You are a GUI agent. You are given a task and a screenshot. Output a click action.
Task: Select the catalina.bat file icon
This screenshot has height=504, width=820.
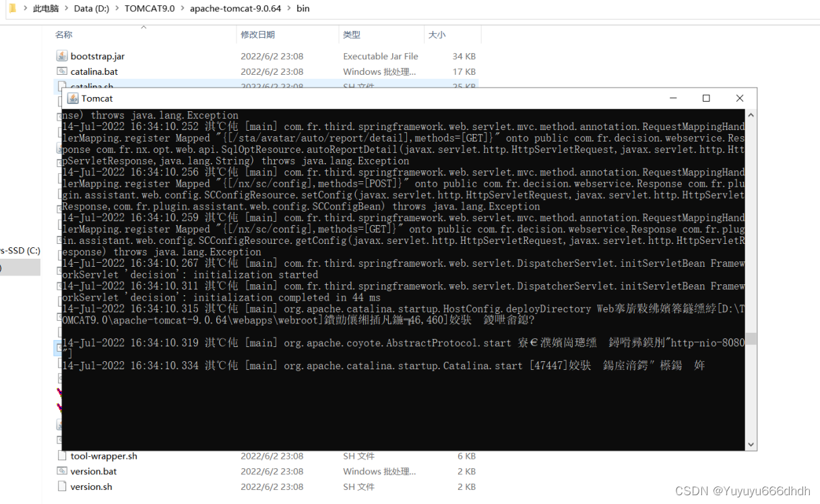[x=62, y=71]
